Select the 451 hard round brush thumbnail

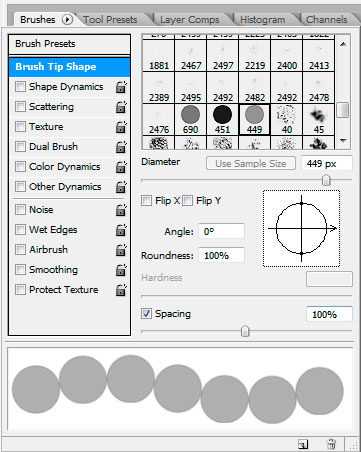[x=222, y=119]
